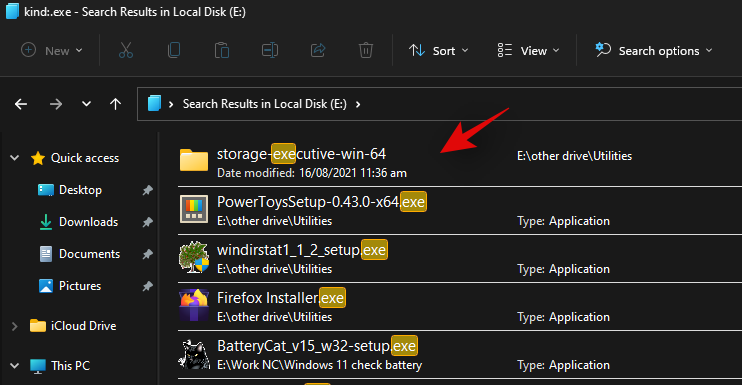Click the Paste clipboard icon
742x385 pixels.
pos(222,50)
